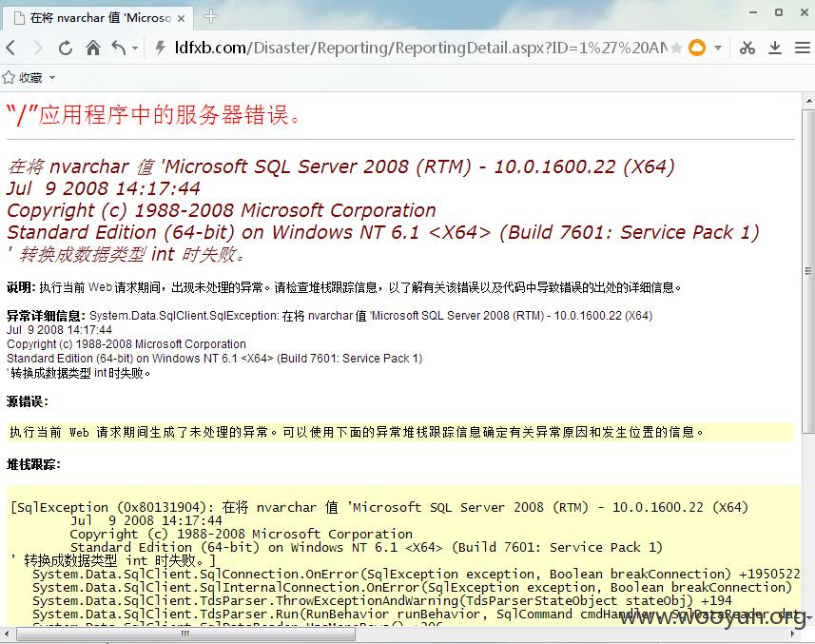Click the text "Jul 9 2008 14:17:44" in italic heading
This screenshot has width=815, height=644.
coord(104,188)
